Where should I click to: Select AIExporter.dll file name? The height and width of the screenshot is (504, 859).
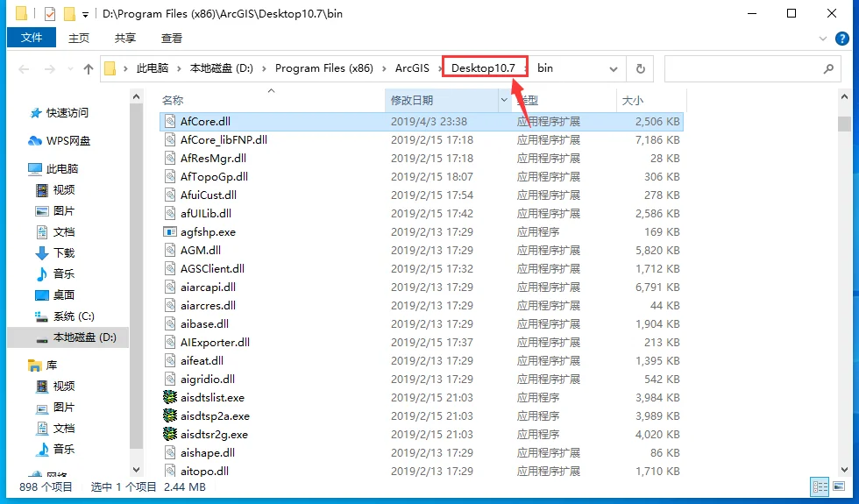coord(216,342)
